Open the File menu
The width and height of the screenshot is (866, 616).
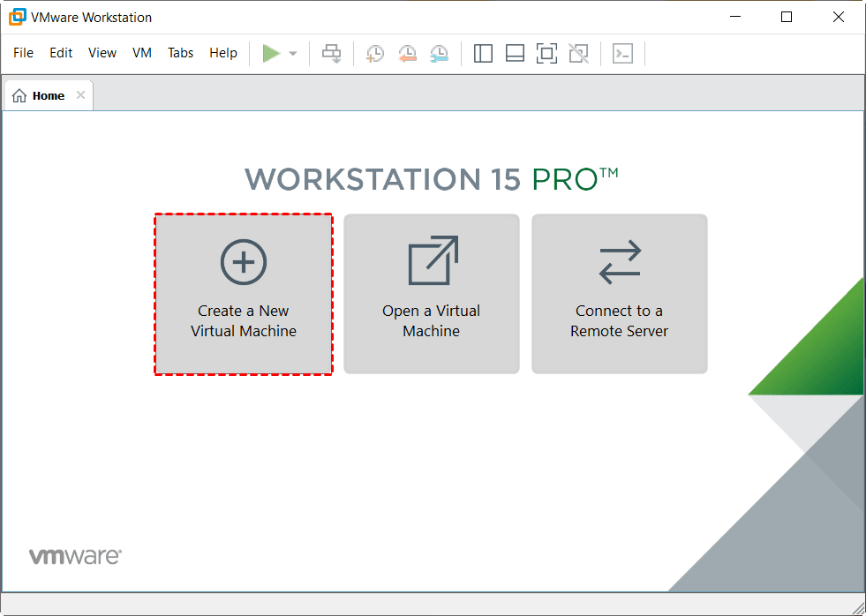tap(24, 53)
